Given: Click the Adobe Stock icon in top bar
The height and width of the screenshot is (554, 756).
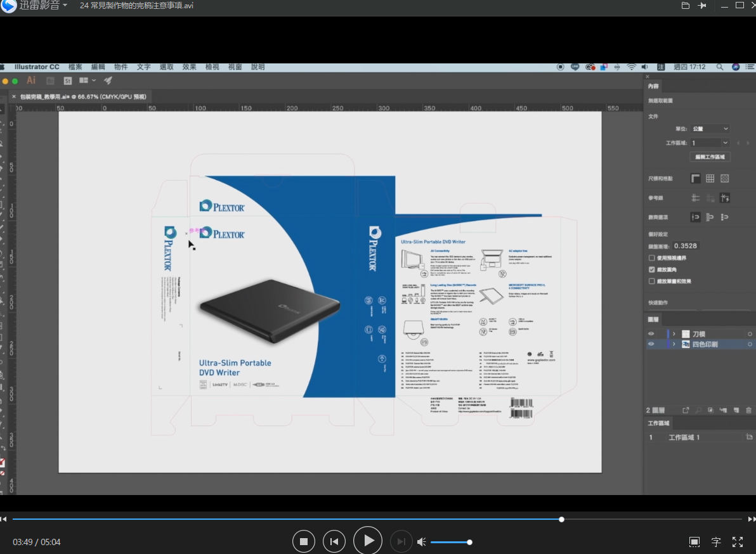Looking at the screenshot, I should click(68, 81).
